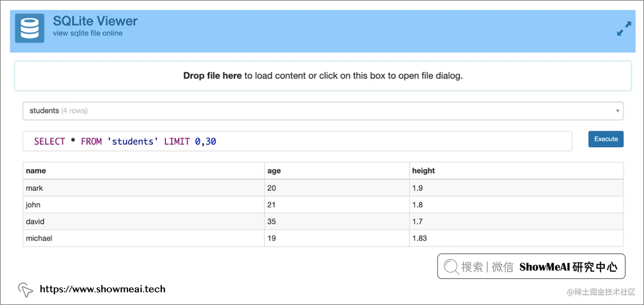Open the students table dropdown
Screen dimensions: 644x305
323,111
